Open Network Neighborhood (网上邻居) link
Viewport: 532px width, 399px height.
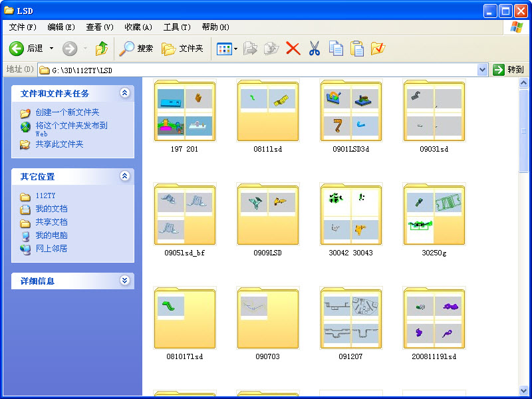[52, 248]
